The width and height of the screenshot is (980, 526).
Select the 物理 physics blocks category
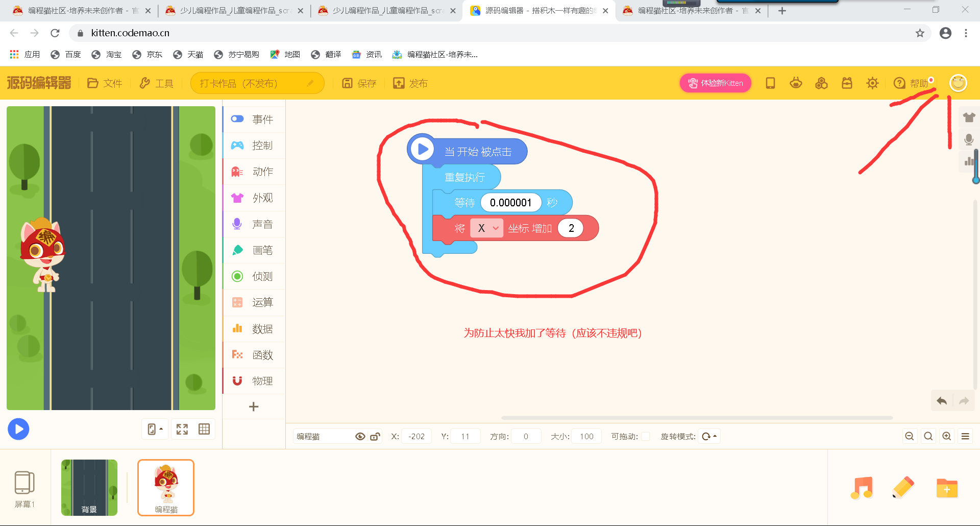(254, 381)
